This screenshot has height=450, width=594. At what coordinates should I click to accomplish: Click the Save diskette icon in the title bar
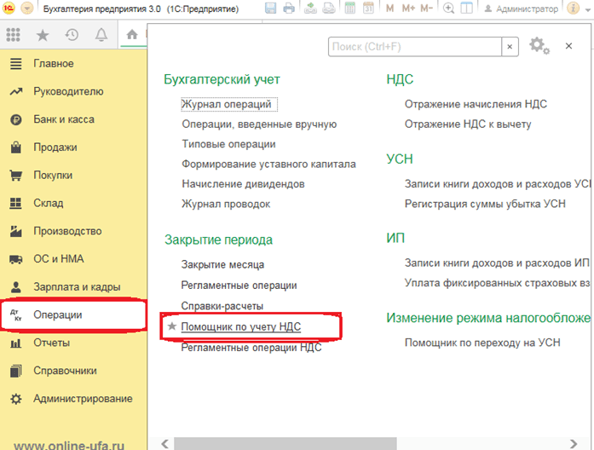pos(270,8)
